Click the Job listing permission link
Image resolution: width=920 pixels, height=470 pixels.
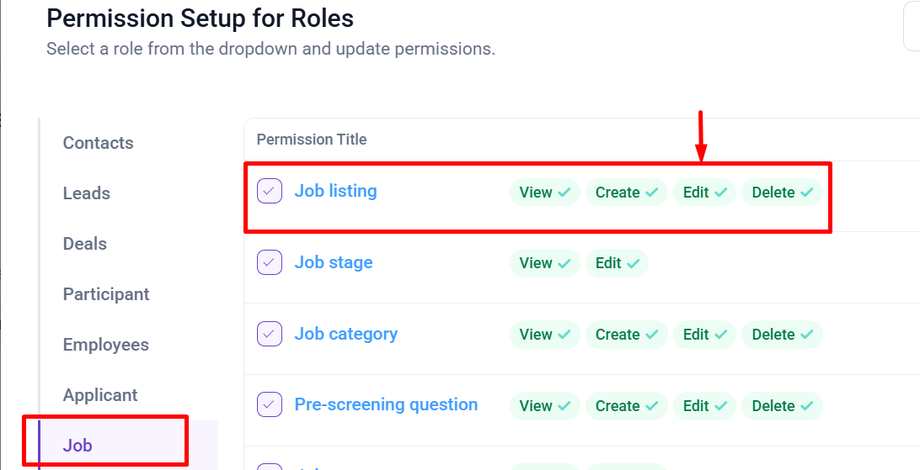pos(335,191)
